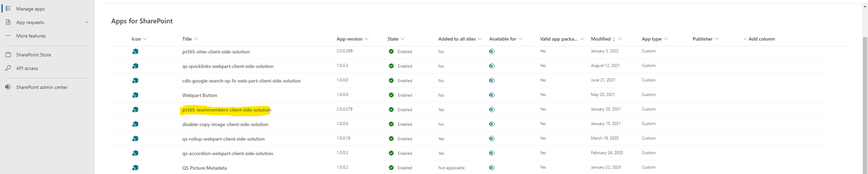Open pt365-sites-client-side-solution app
The height and width of the screenshot is (174, 868).
click(216, 52)
